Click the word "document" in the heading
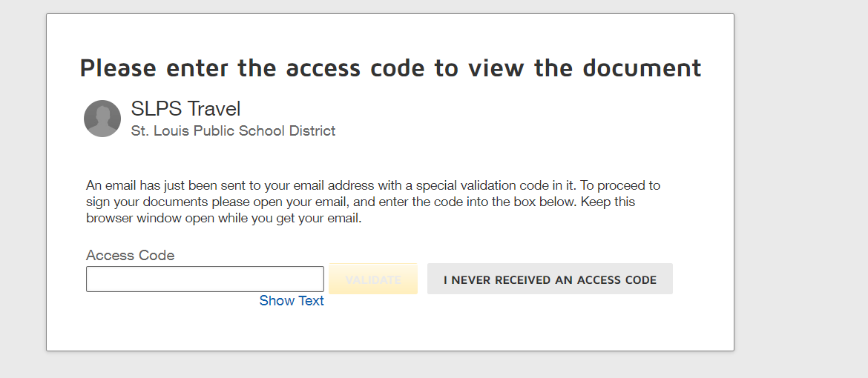 click(642, 67)
